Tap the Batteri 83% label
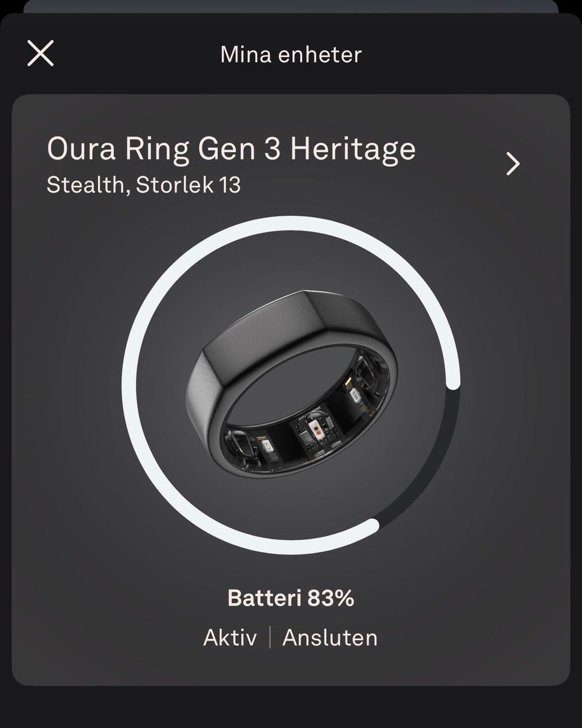582x728 pixels. tap(290, 599)
